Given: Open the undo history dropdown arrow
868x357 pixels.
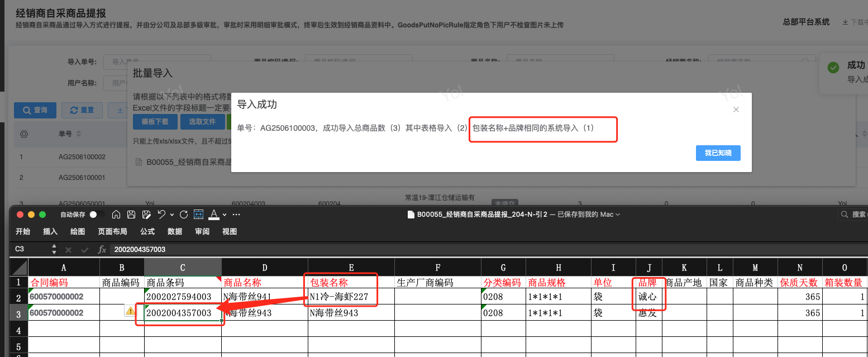Looking at the screenshot, I should coord(171,215).
